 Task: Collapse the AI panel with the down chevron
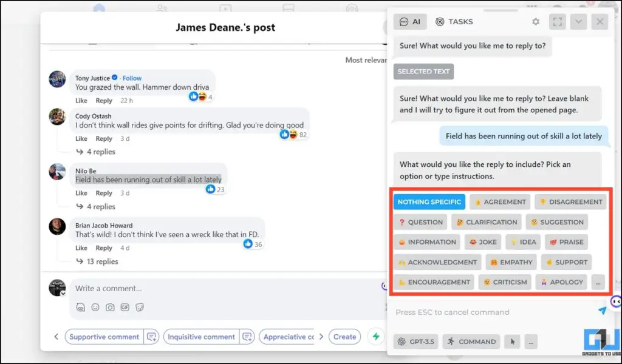(578, 21)
